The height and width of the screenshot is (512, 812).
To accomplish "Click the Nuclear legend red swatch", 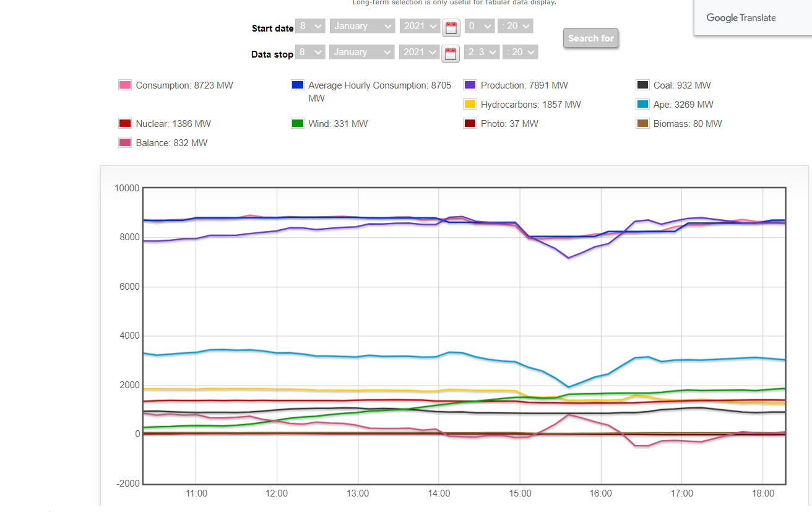I will [125, 124].
